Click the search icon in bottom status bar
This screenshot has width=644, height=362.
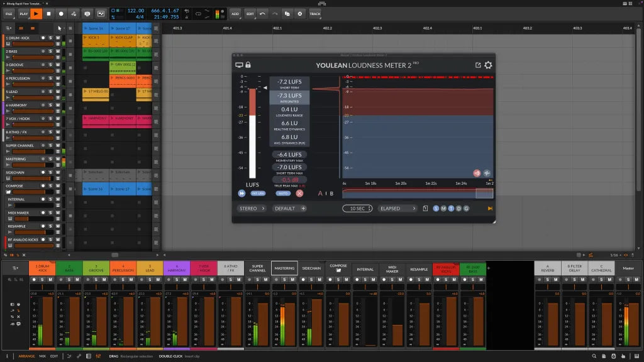click(x=594, y=356)
